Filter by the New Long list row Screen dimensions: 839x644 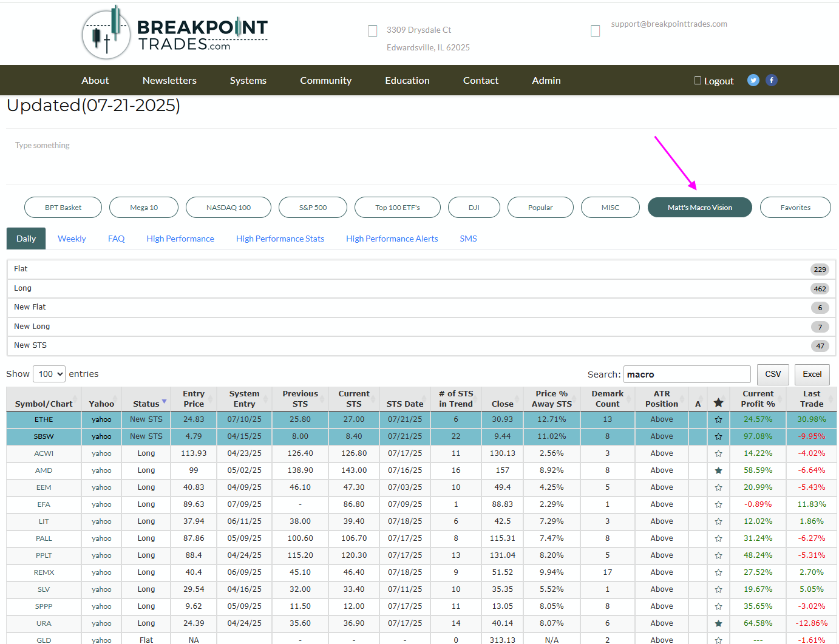tap(421, 327)
